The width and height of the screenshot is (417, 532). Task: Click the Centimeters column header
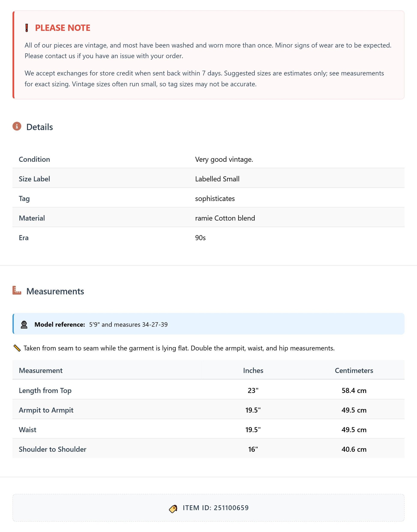(354, 370)
